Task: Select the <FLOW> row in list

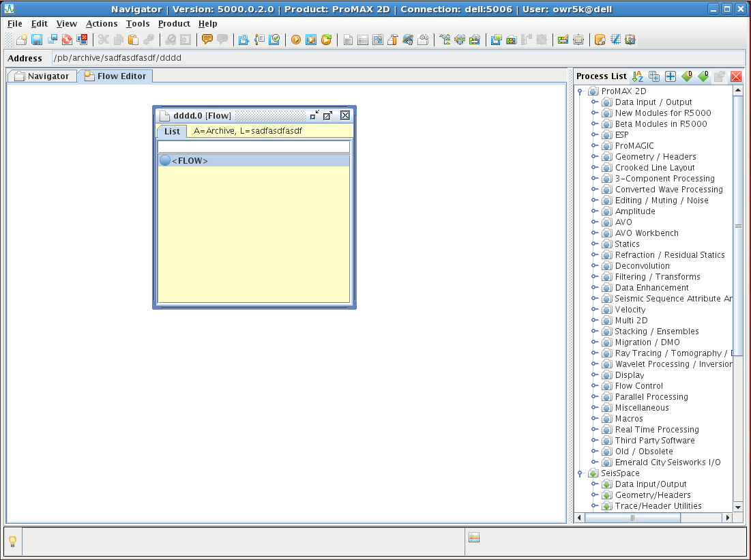Action: pos(254,160)
